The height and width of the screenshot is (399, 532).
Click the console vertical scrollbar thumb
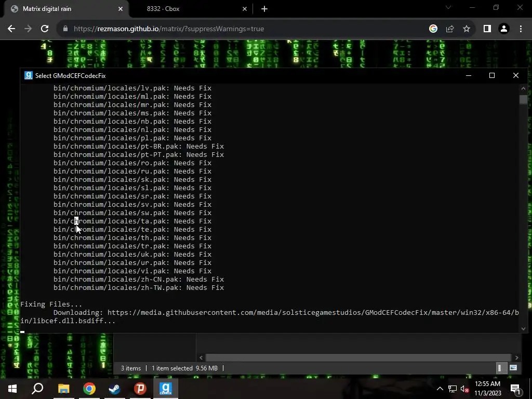tap(523, 100)
